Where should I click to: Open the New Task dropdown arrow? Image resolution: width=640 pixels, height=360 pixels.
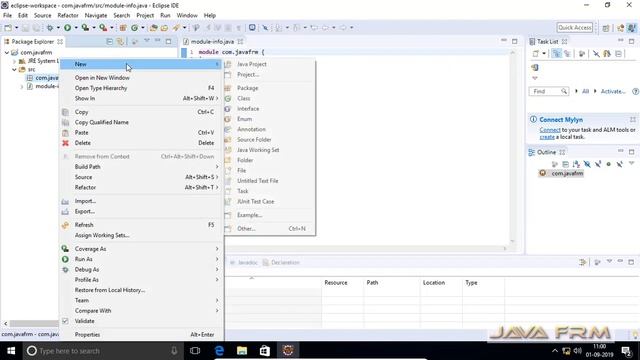[544, 53]
